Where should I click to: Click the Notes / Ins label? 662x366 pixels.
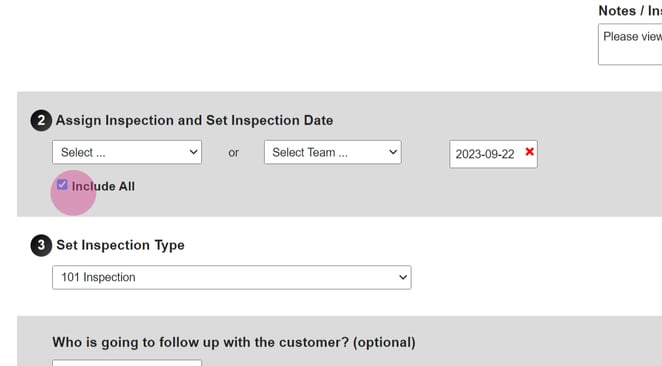[x=630, y=11]
